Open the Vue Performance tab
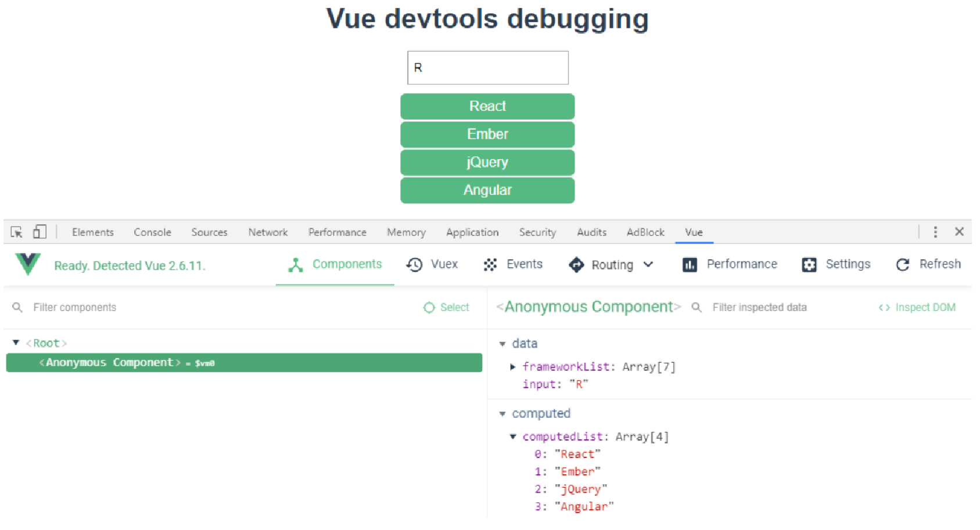The height and width of the screenshot is (530, 980). pos(730,264)
